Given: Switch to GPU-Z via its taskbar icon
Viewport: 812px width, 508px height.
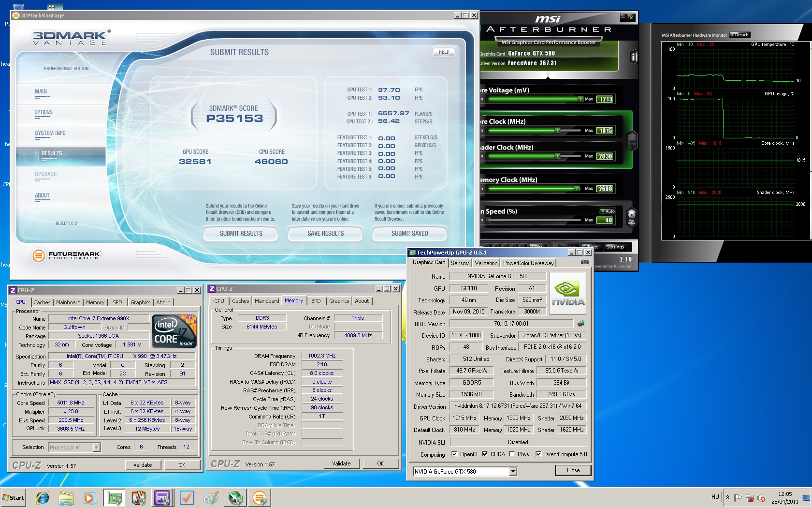Looking at the screenshot, I should (x=114, y=497).
